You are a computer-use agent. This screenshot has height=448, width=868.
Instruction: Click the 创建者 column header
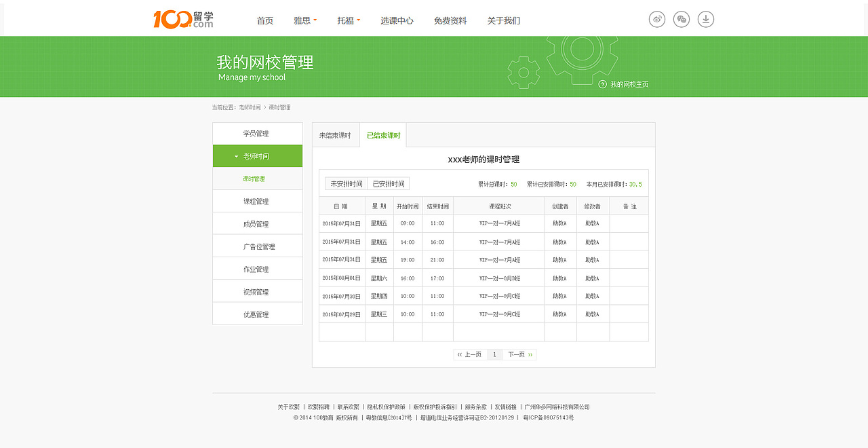click(560, 206)
